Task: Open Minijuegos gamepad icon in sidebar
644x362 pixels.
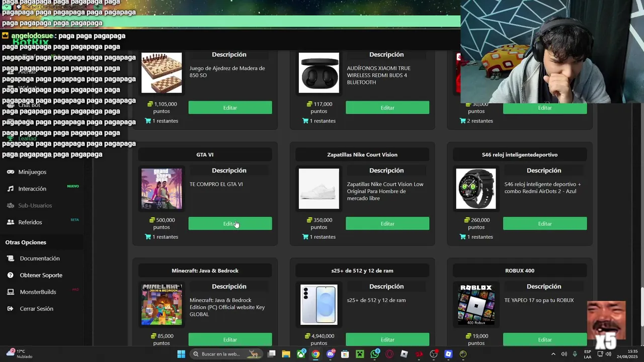Action: coord(10,172)
